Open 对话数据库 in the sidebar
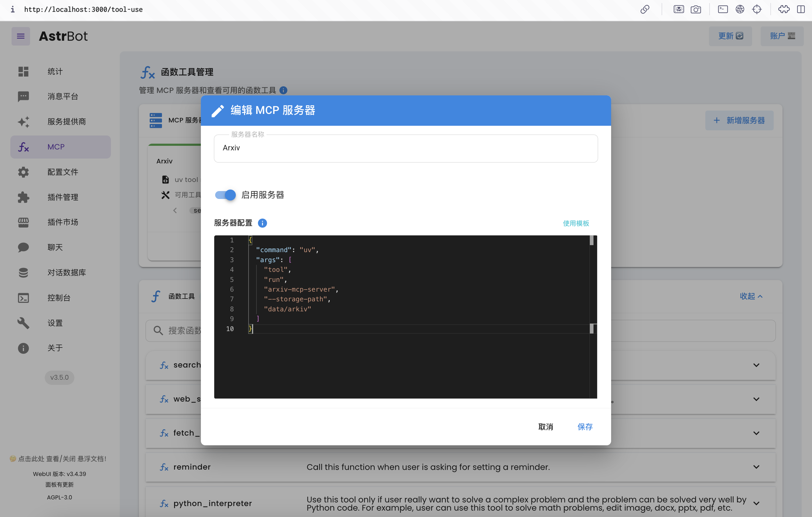 coord(67,272)
